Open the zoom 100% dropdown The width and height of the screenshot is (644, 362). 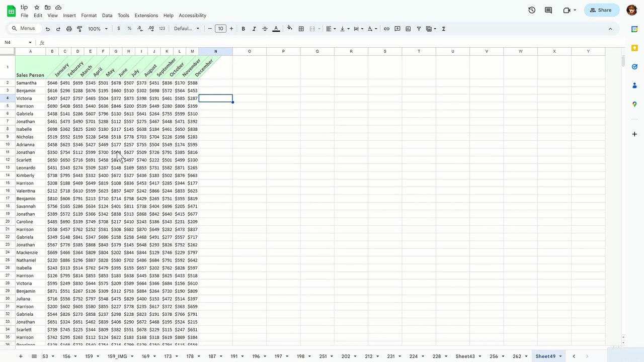(98, 29)
